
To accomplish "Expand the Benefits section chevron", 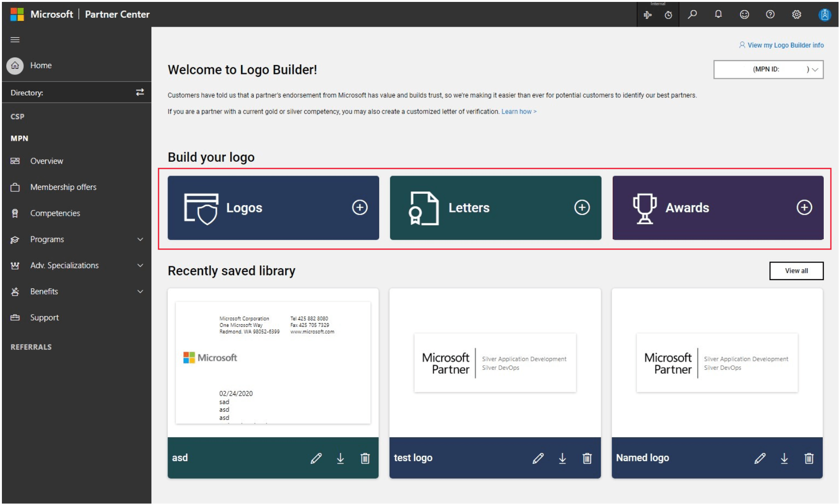I will pos(140,292).
